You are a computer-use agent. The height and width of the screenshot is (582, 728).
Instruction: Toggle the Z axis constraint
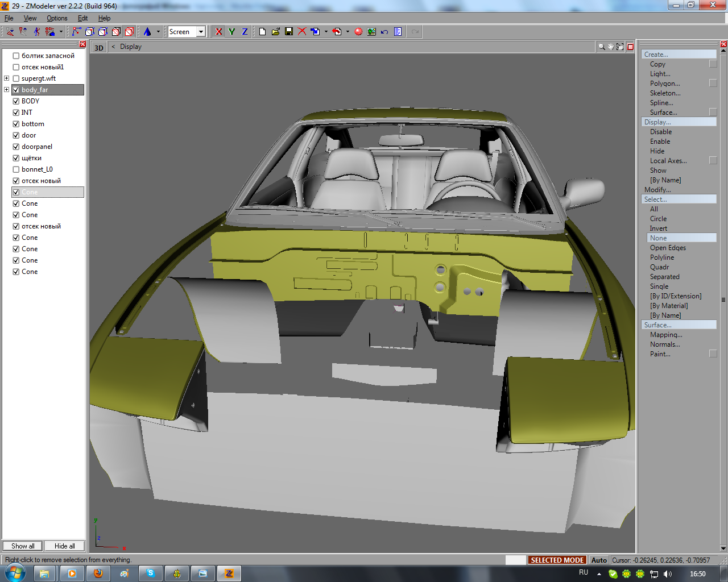pyautogui.click(x=245, y=32)
